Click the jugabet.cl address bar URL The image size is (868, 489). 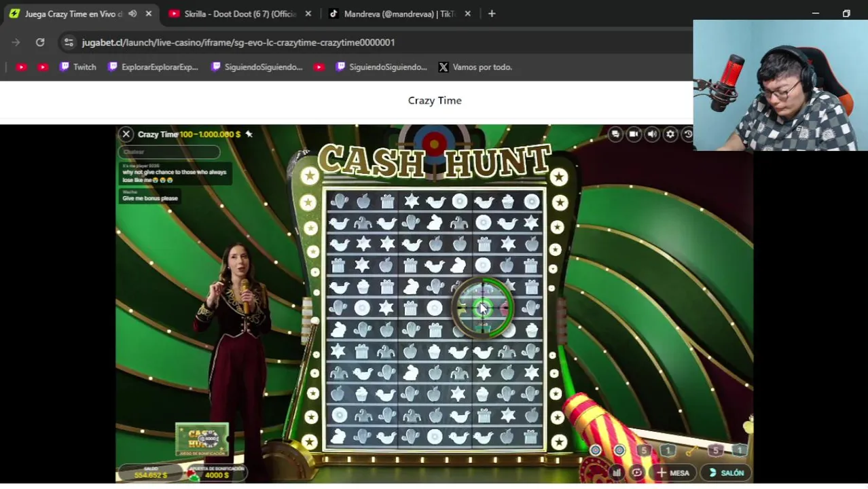[238, 42]
